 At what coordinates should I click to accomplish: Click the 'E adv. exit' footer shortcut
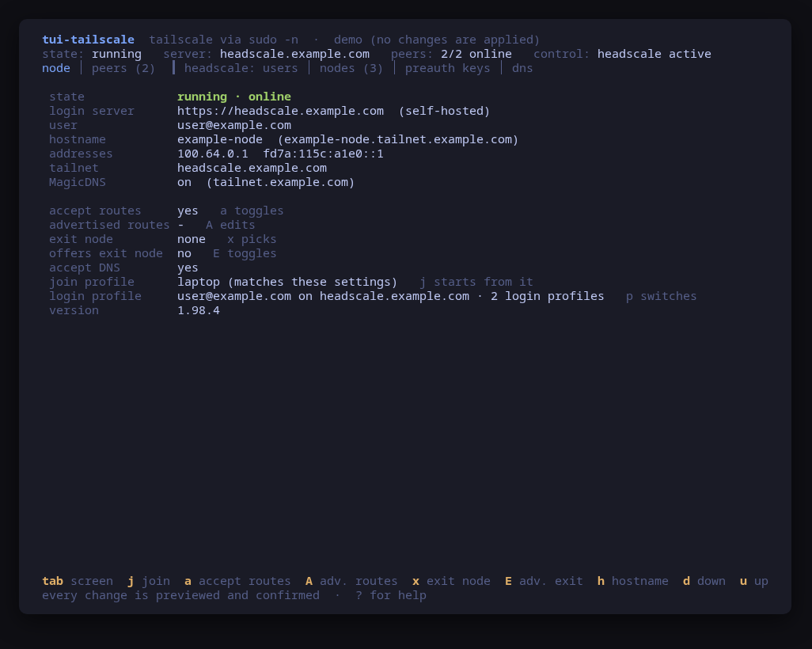544,581
